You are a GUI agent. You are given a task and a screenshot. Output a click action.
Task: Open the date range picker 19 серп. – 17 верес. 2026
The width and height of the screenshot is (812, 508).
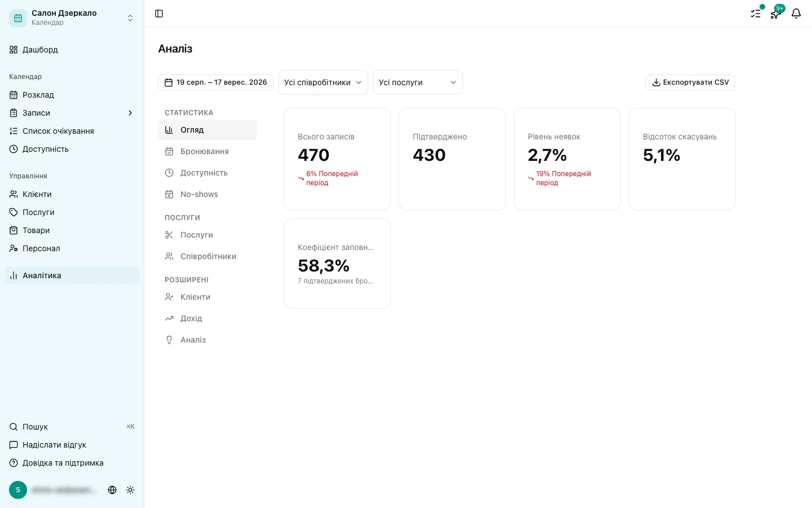(215, 82)
